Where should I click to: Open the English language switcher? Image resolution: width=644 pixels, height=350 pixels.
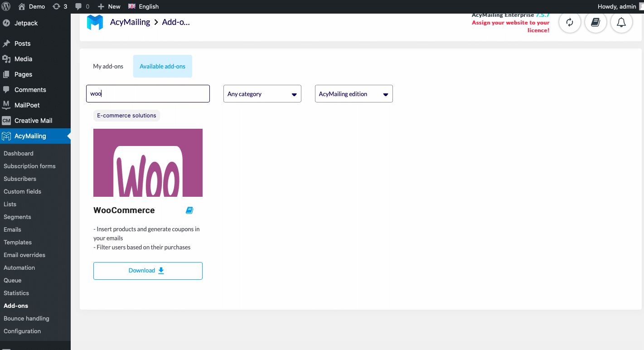point(143,6)
